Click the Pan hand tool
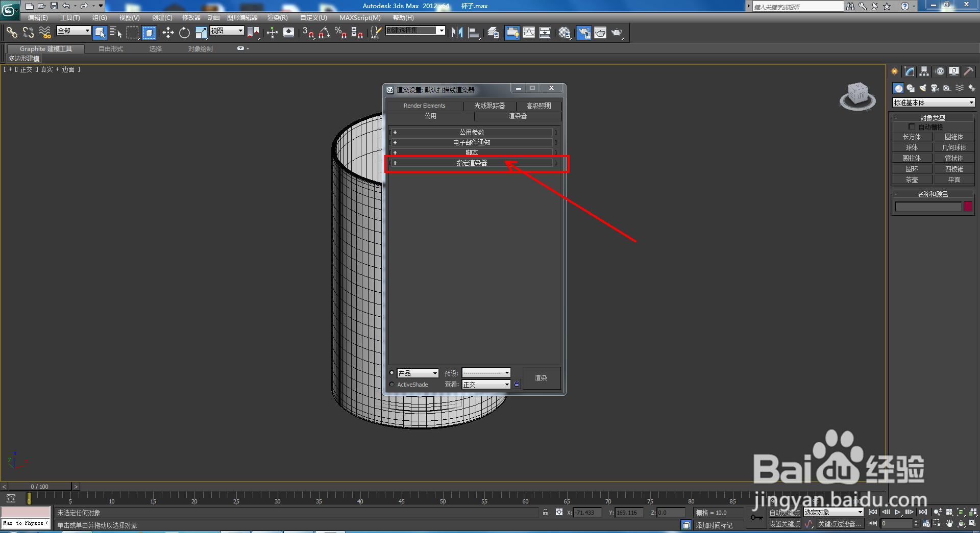The image size is (980, 533). 949,523
